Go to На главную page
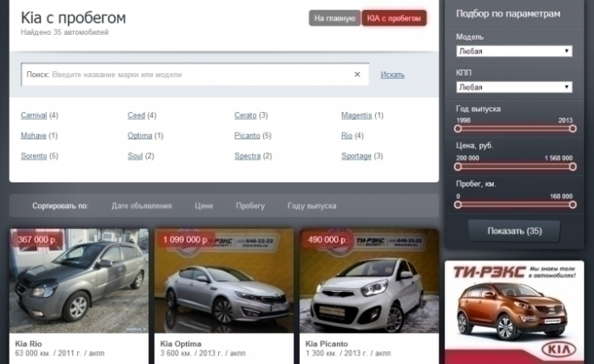The width and height of the screenshot is (594, 364). tap(334, 19)
